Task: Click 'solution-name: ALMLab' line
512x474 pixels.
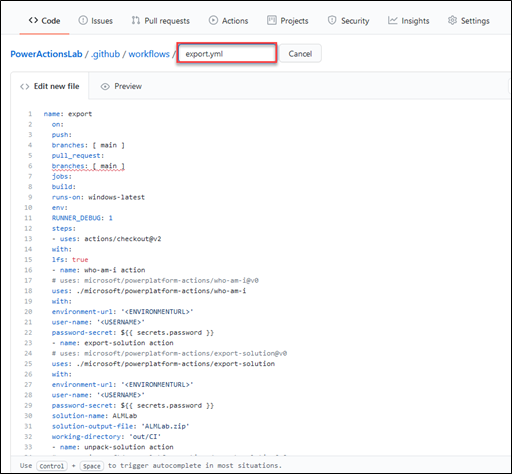Action: tap(94, 416)
